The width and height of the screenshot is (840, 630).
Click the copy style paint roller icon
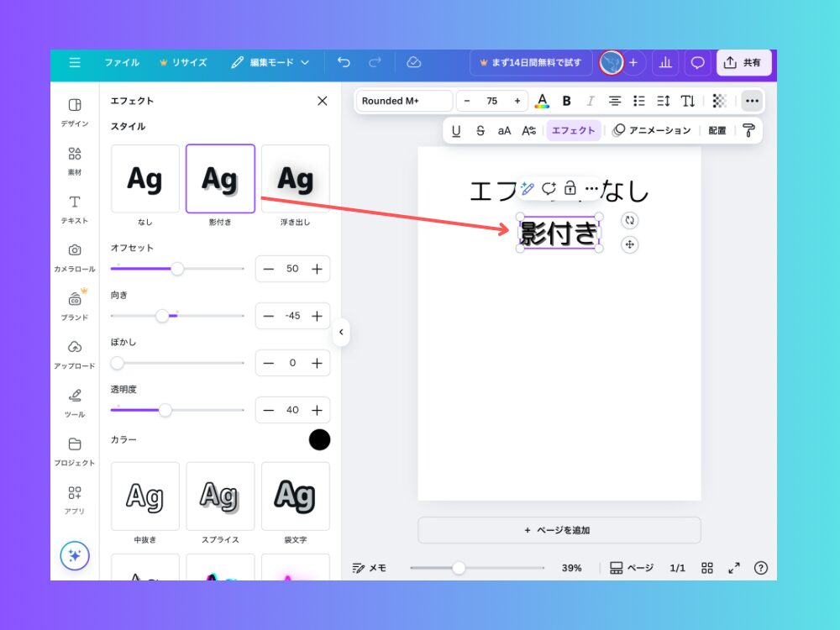tap(748, 130)
